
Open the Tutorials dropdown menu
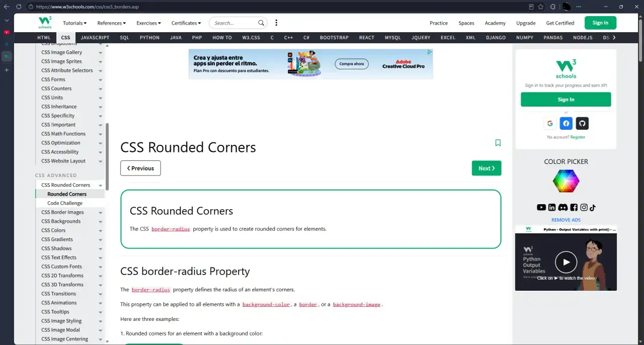[74, 23]
